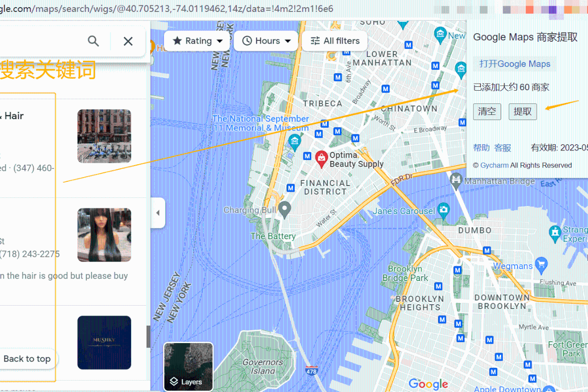Clear the search with X icon
The height and width of the screenshot is (392, 588).
point(128,41)
